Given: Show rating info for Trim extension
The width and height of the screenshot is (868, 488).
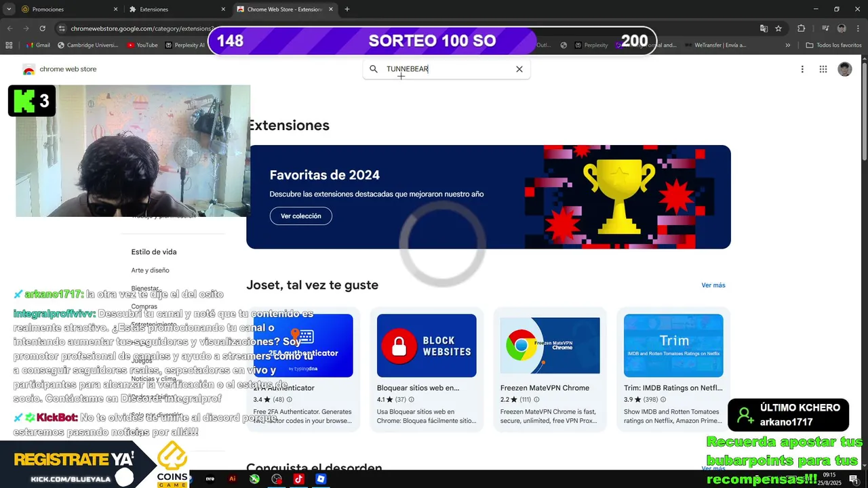Looking at the screenshot, I should (663, 400).
